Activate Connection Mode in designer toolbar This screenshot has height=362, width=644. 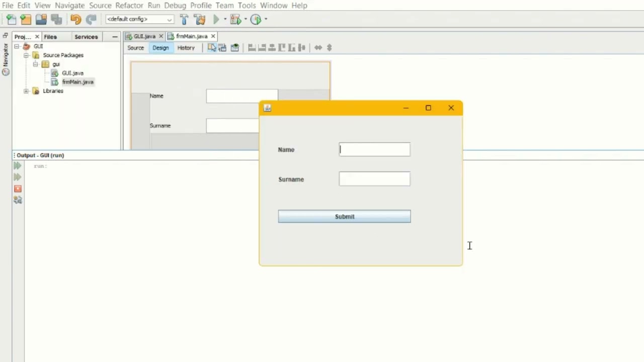[223, 47]
